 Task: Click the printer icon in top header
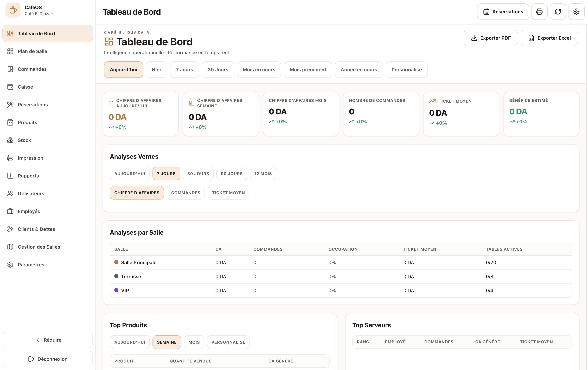(x=539, y=12)
